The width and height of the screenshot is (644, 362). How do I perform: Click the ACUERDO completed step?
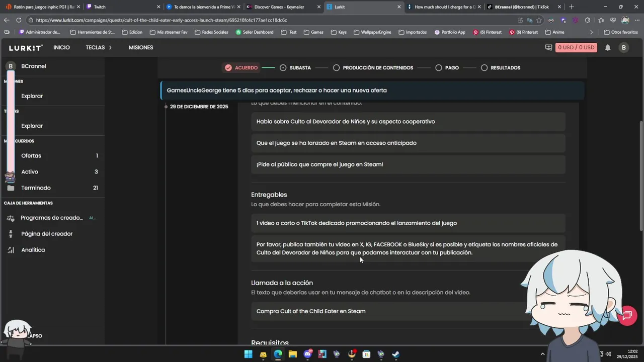click(x=241, y=68)
